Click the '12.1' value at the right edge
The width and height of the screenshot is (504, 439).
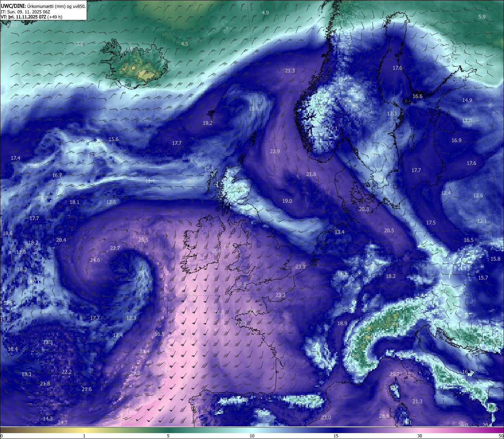coord(482,221)
